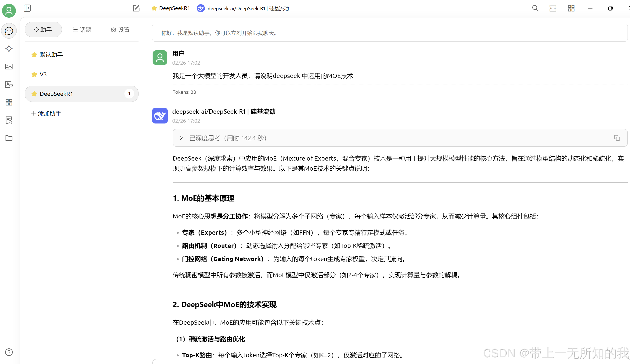Open the image painting sidebar icon
Screen dimensions: 630x364
point(9,67)
